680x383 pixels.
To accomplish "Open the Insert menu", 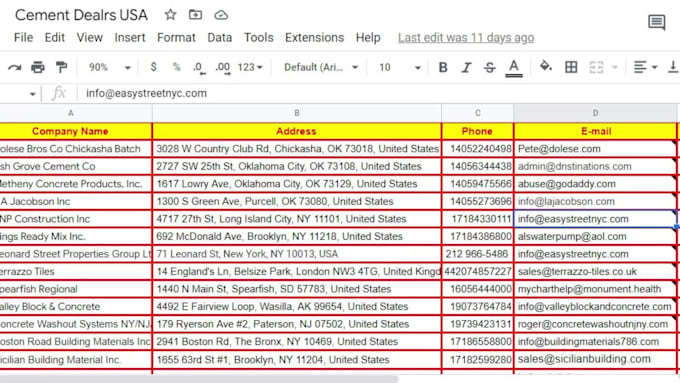I will (x=130, y=38).
